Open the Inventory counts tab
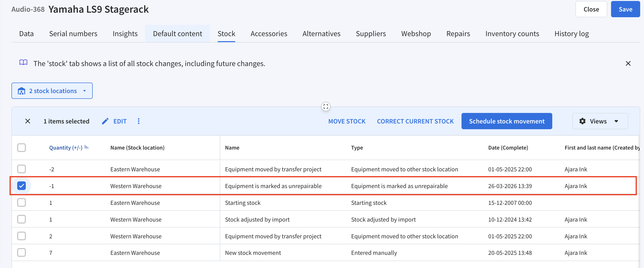This screenshot has height=268, width=644. coord(512,33)
